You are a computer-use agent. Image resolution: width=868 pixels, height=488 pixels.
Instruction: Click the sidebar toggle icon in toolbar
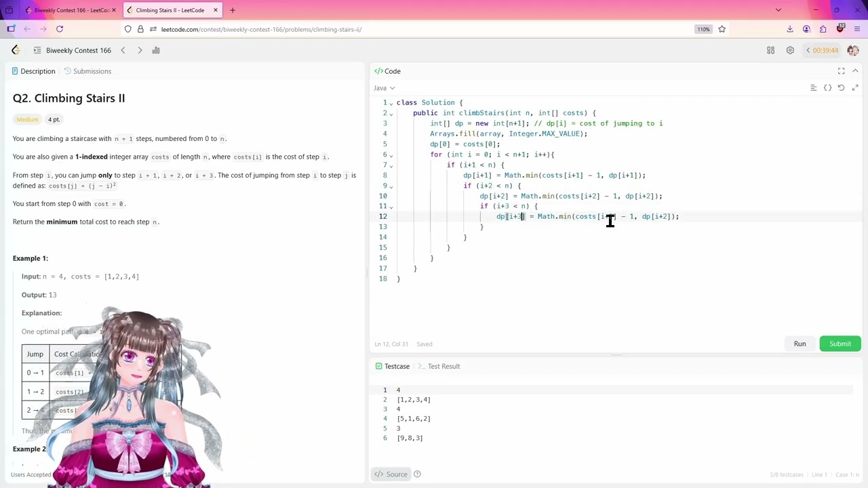11,29
